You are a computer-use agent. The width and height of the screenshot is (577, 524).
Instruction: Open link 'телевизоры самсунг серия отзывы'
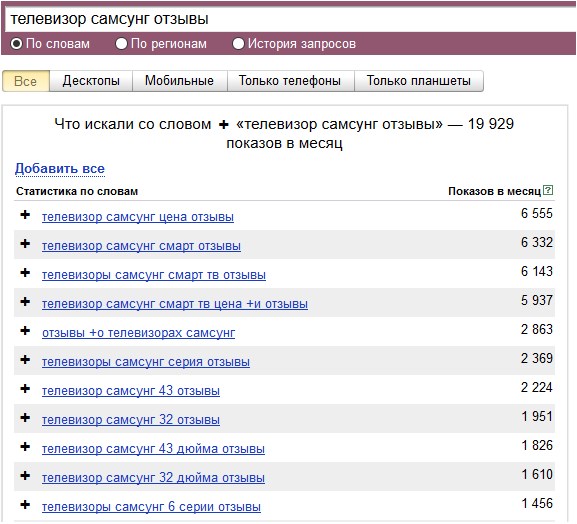coord(146,362)
